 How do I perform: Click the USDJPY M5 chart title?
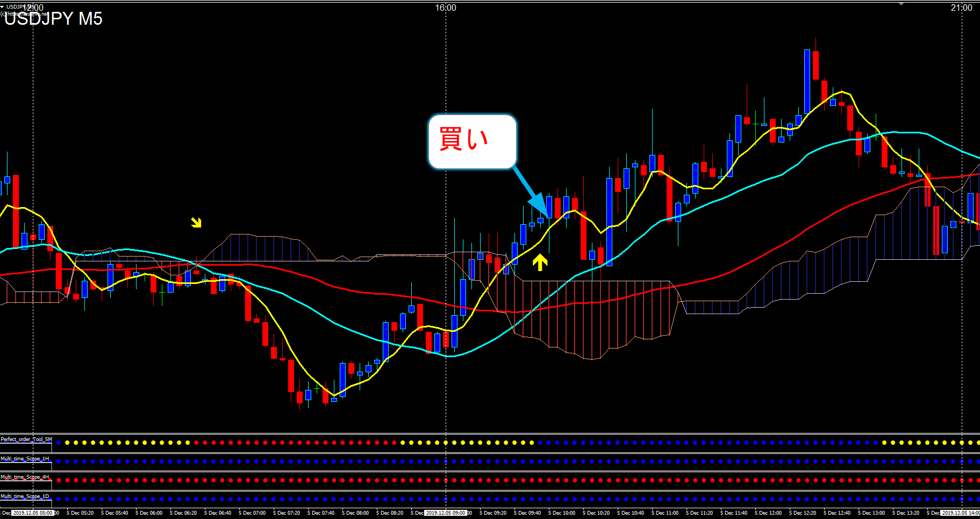coord(53,19)
